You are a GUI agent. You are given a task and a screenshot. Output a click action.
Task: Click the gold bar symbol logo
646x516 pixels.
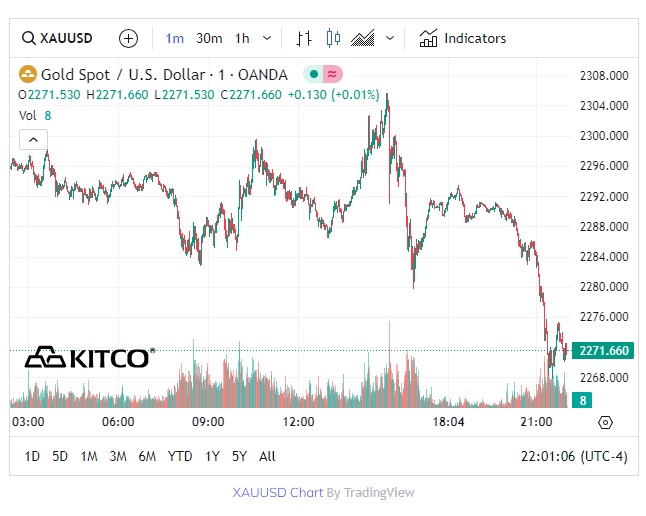click(x=28, y=75)
